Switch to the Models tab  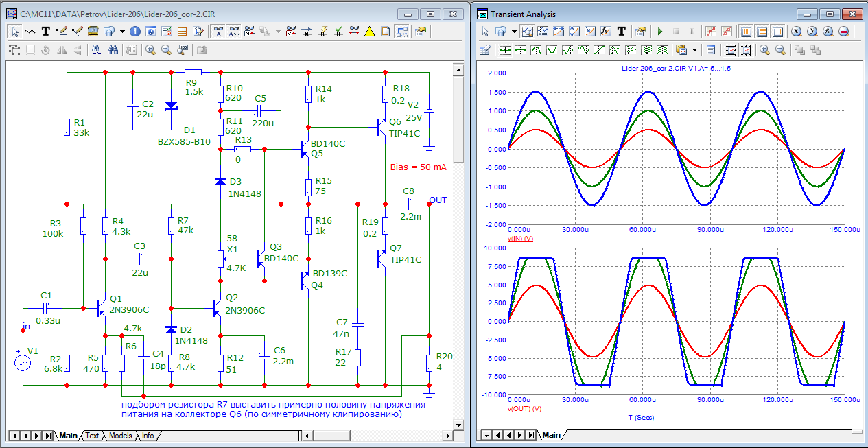[120, 436]
